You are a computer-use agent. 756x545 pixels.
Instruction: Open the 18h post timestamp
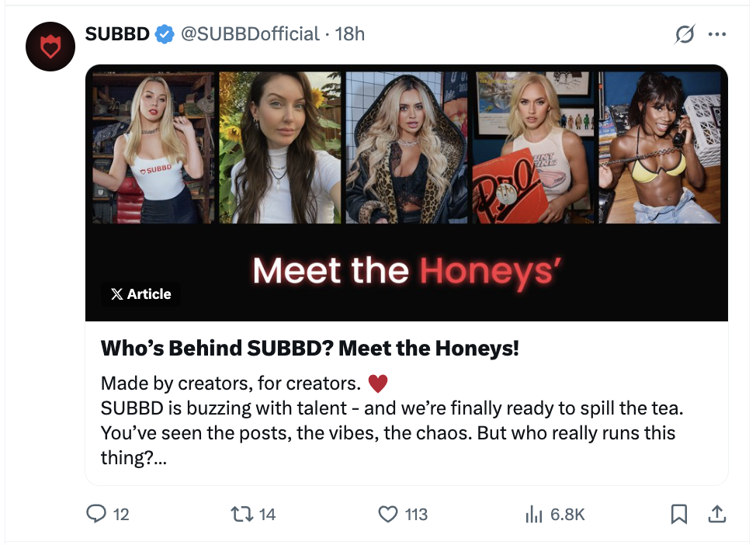click(349, 34)
